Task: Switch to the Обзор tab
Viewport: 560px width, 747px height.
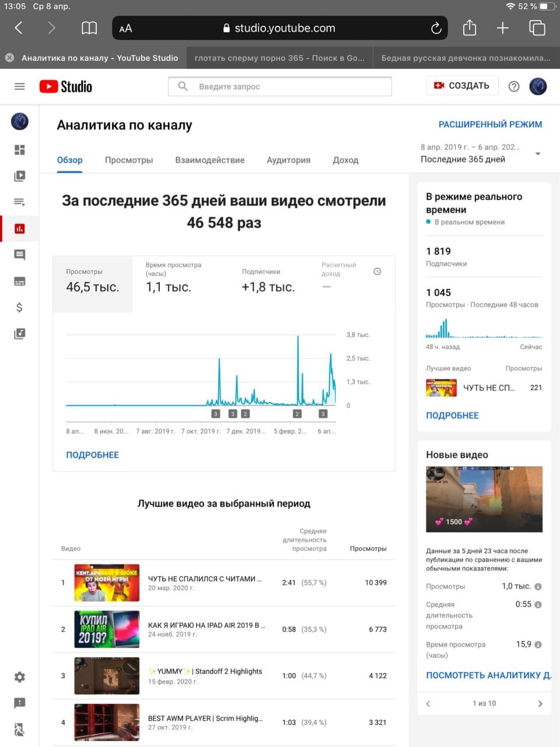Action: point(70,160)
